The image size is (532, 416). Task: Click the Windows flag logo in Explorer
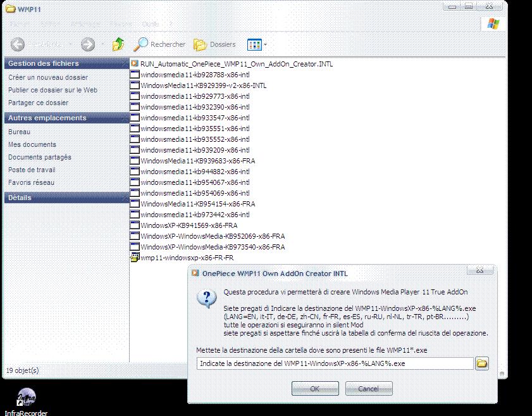pos(493,24)
